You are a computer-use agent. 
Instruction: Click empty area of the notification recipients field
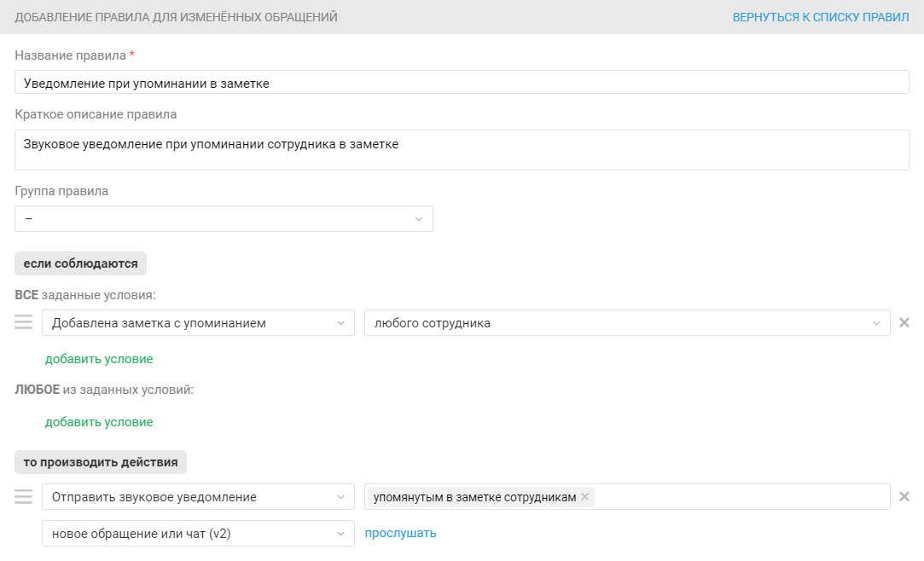(741, 497)
